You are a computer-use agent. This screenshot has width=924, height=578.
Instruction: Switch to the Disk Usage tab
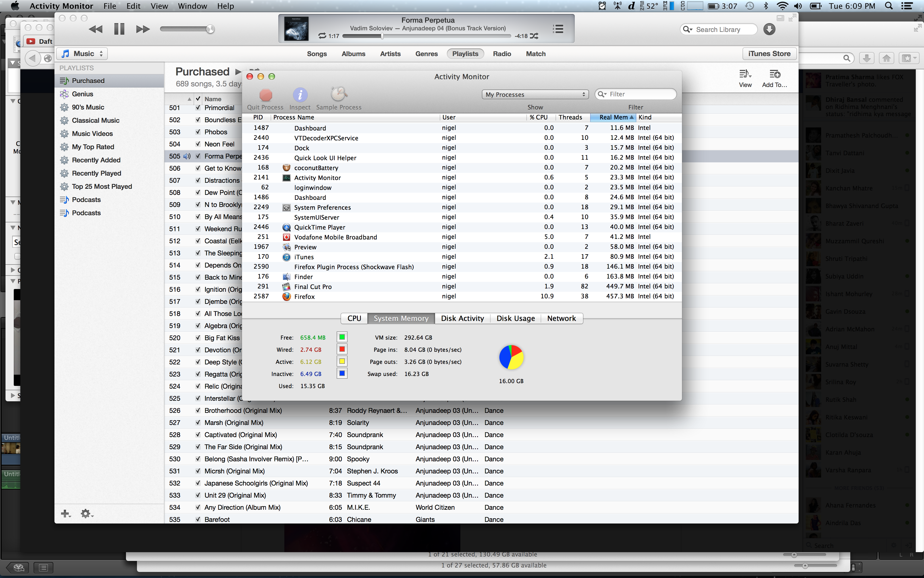515,318
